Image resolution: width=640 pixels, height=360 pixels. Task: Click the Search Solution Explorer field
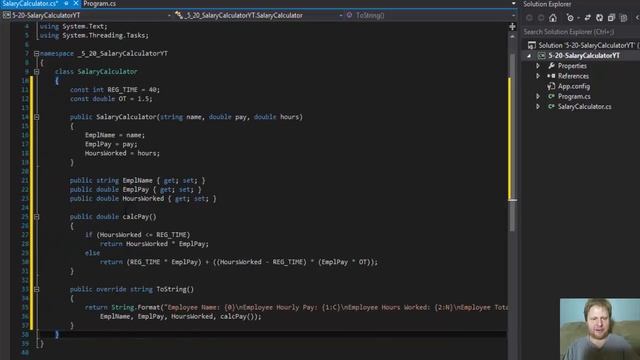[x=581, y=32]
